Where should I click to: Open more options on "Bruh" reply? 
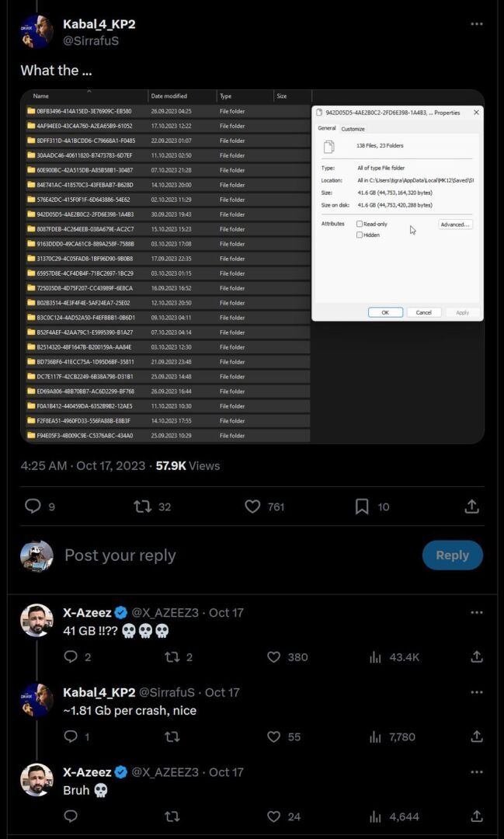[x=477, y=772]
